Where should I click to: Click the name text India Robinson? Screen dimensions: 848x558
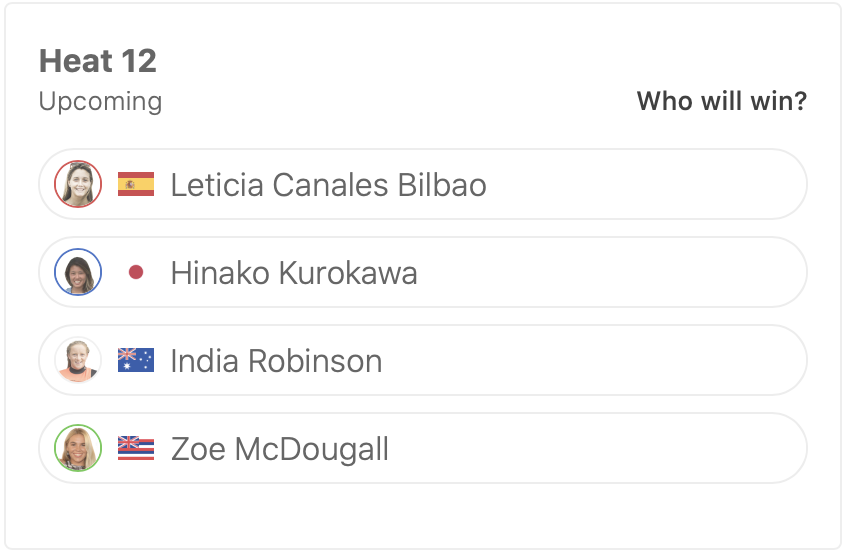click(x=276, y=361)
